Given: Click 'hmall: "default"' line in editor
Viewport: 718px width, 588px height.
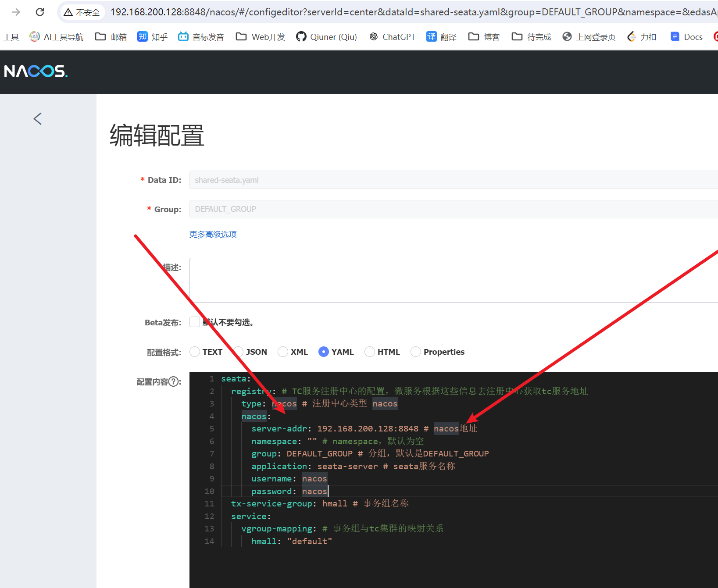Looking at the screenshot, I should pos(292,541).
